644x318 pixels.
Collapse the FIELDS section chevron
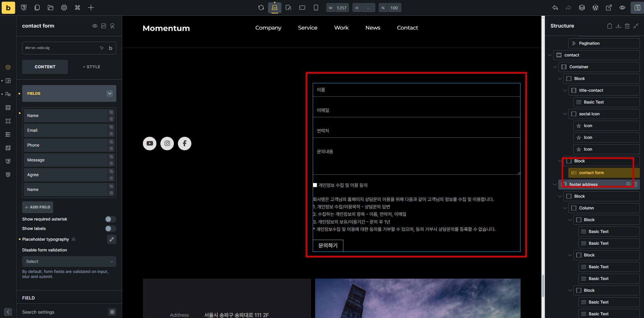coord(110,93)
